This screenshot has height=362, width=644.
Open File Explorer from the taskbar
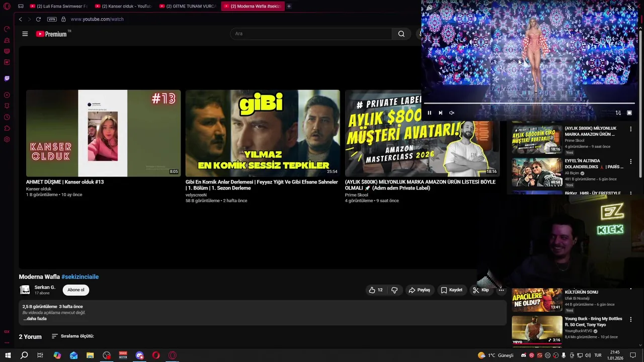tap(90, 355)
